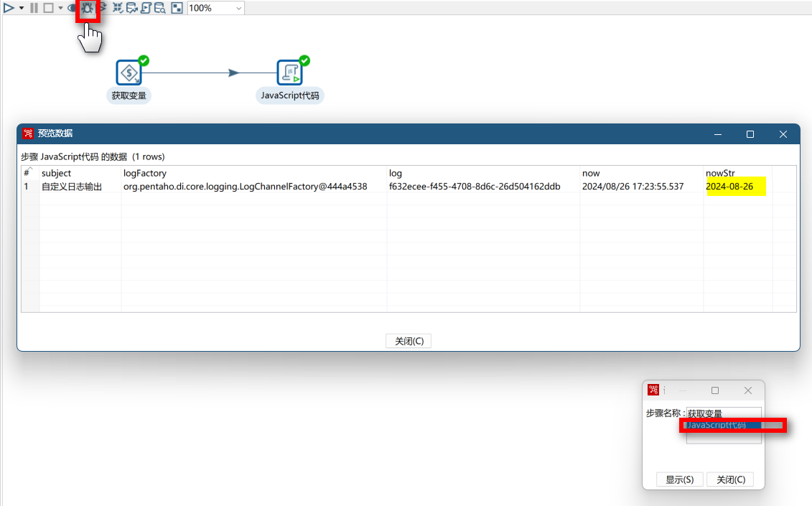Click the Stop transformation square icon
Screen dimensions: 812x506
tap(48, 8)
